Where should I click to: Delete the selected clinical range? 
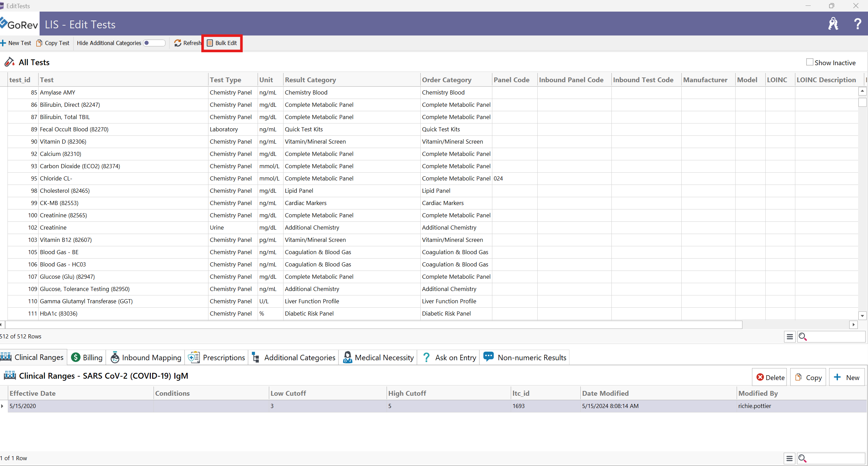(770, 377)
